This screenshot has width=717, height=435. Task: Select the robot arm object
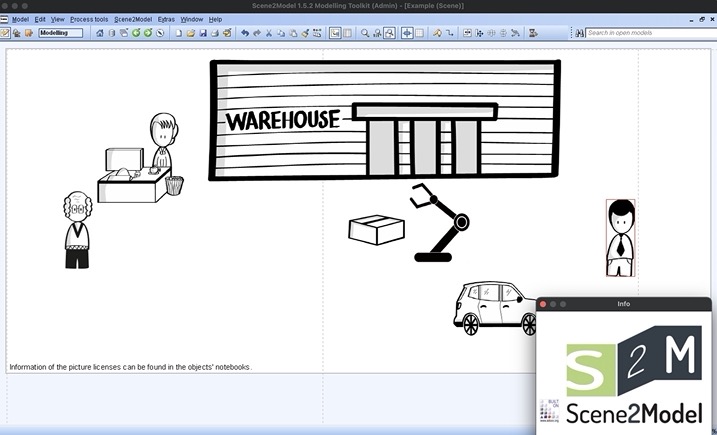click(x=439, y=223)
